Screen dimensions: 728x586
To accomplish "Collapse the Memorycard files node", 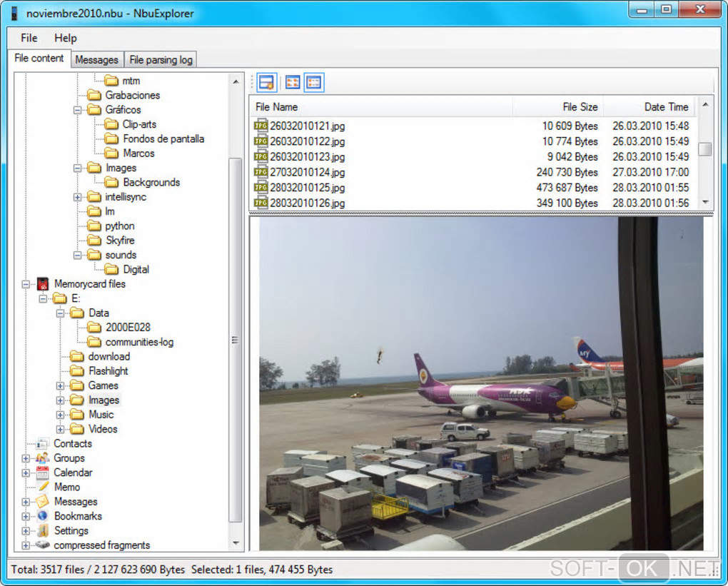I will pos(26,284).
